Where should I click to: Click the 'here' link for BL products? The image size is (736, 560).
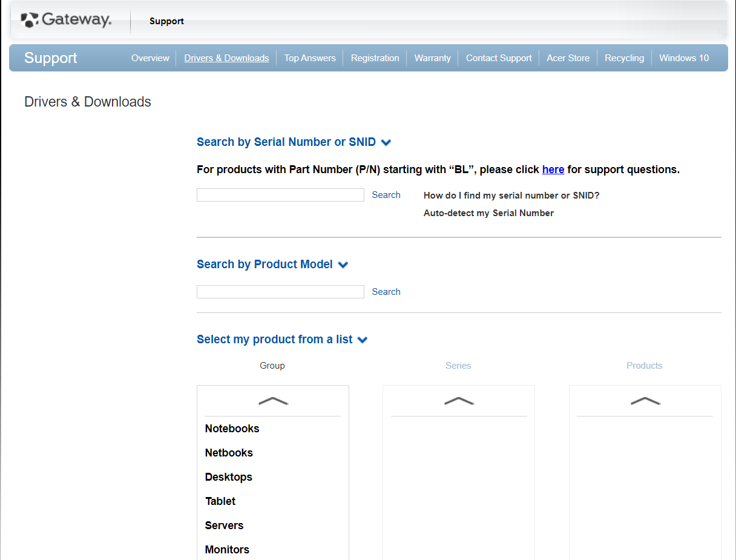pyautogui.click(x=553, y=170)
